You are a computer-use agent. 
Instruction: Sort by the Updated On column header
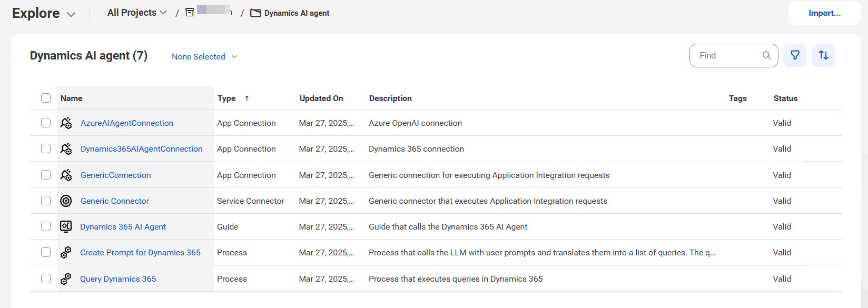(x=321, y=98)
